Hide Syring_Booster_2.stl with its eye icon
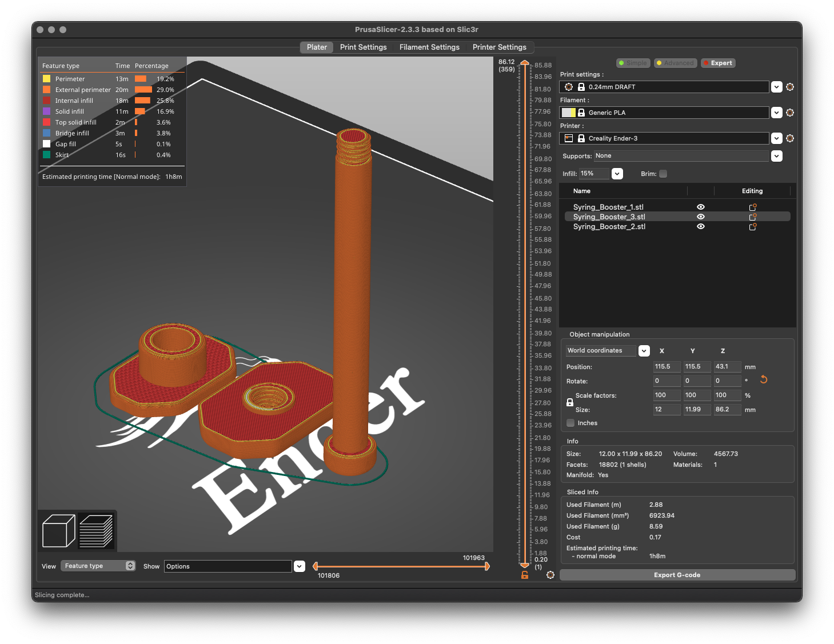The width and height of the screenshot is (834, 644). tap(701, 226)
